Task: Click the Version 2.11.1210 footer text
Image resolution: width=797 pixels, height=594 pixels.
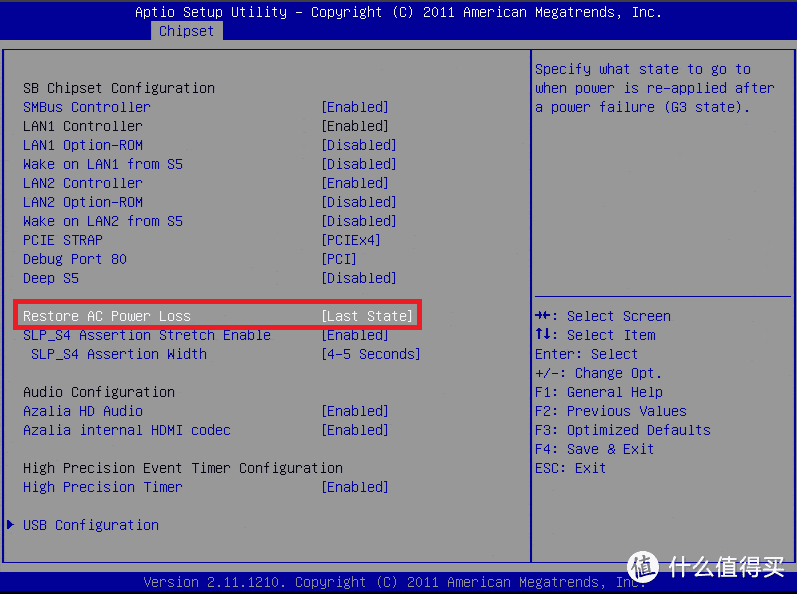Action: 394,582
